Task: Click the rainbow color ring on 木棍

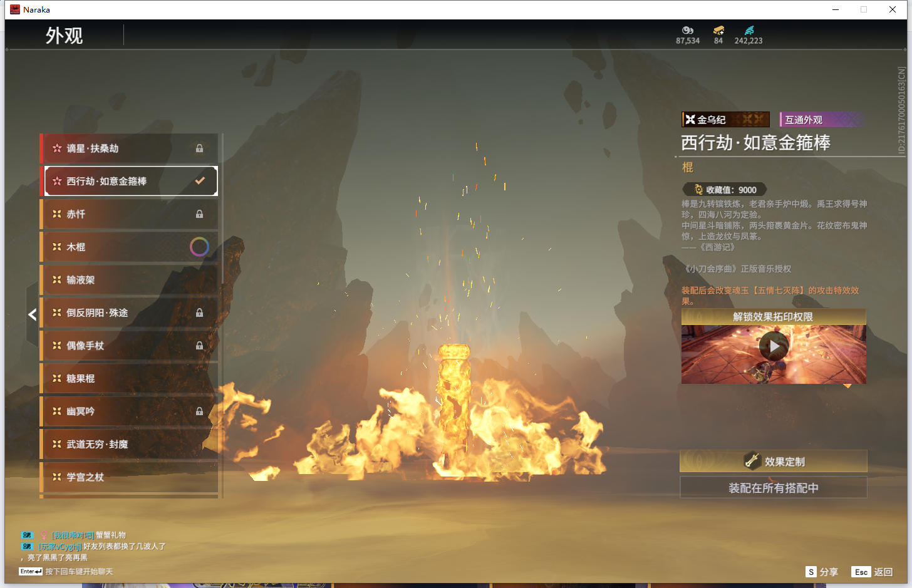Action: [x=199, y=247]
